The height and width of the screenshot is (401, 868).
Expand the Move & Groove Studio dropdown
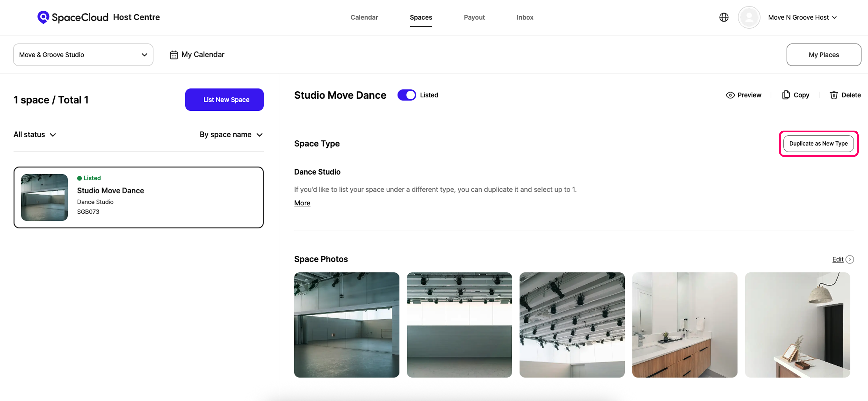click(x=83, y=55)
